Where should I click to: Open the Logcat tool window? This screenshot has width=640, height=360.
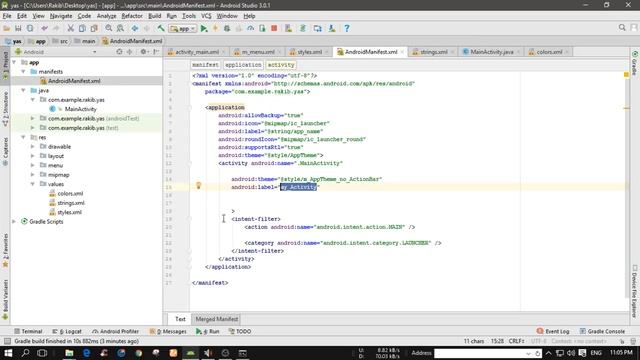pyautogui.click(x=67, y=331)
